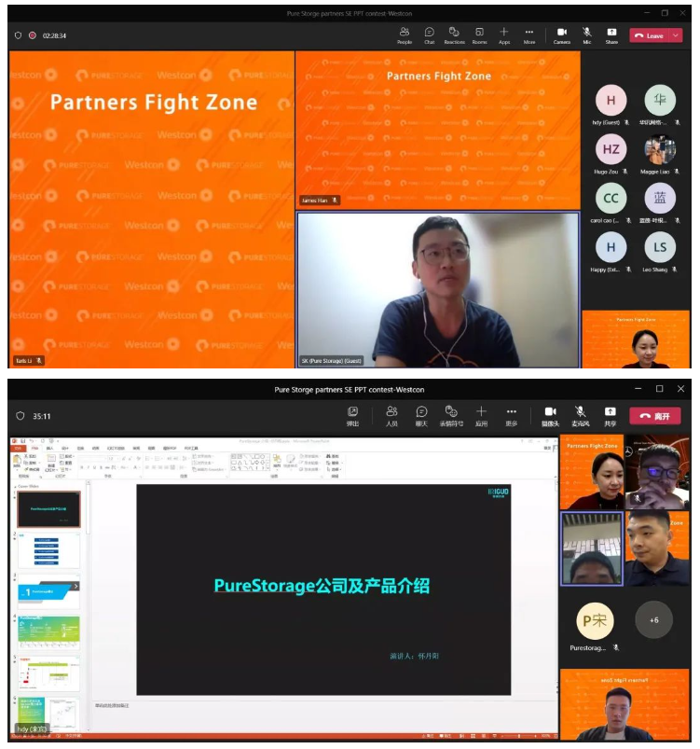Screen dimensions: 700x749
Task: Click video tile of man wearing blue glasses
Action: 657,472
